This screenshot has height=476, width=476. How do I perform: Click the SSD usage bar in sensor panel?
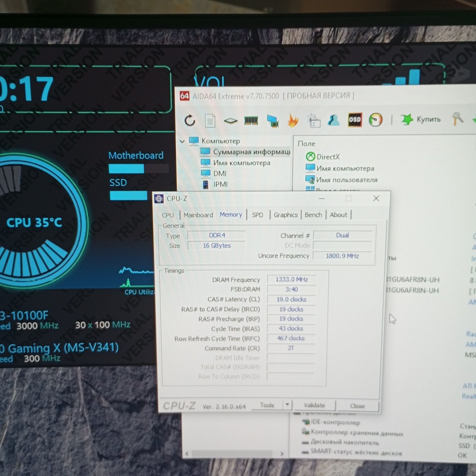[x=128, y=196]
